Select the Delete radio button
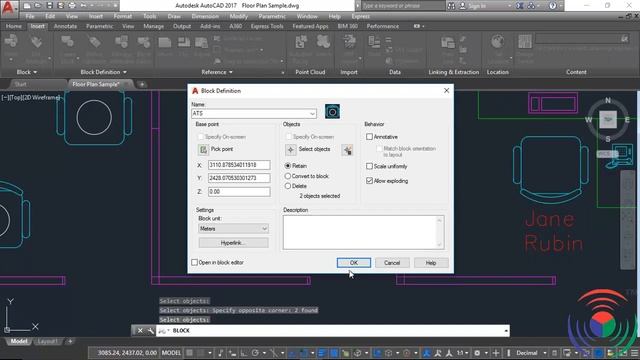 click(288, 186)
